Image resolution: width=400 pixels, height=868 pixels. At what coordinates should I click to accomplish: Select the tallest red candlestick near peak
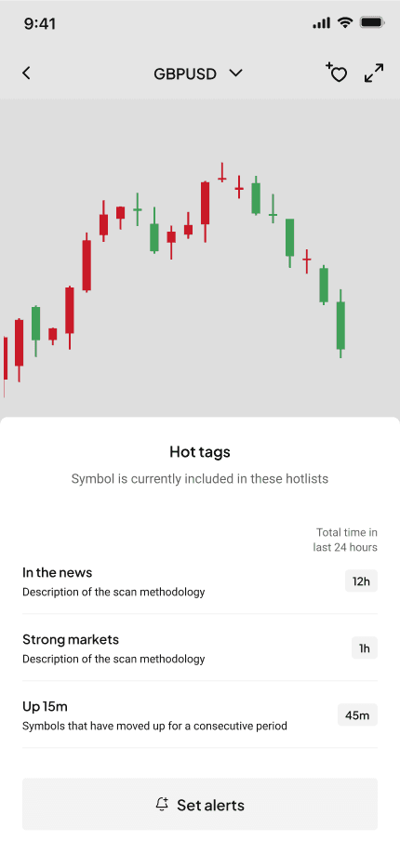[x=206, y=211]
